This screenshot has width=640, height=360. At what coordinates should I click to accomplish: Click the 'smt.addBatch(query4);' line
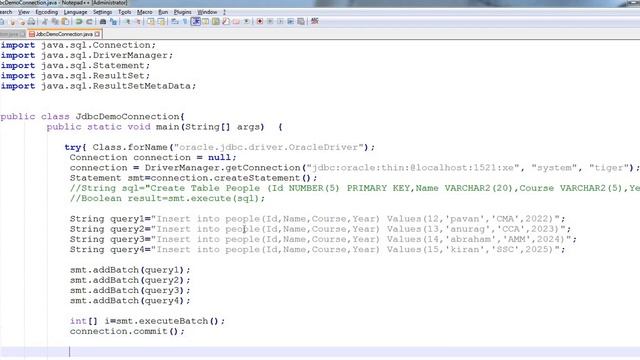point(130,300)
